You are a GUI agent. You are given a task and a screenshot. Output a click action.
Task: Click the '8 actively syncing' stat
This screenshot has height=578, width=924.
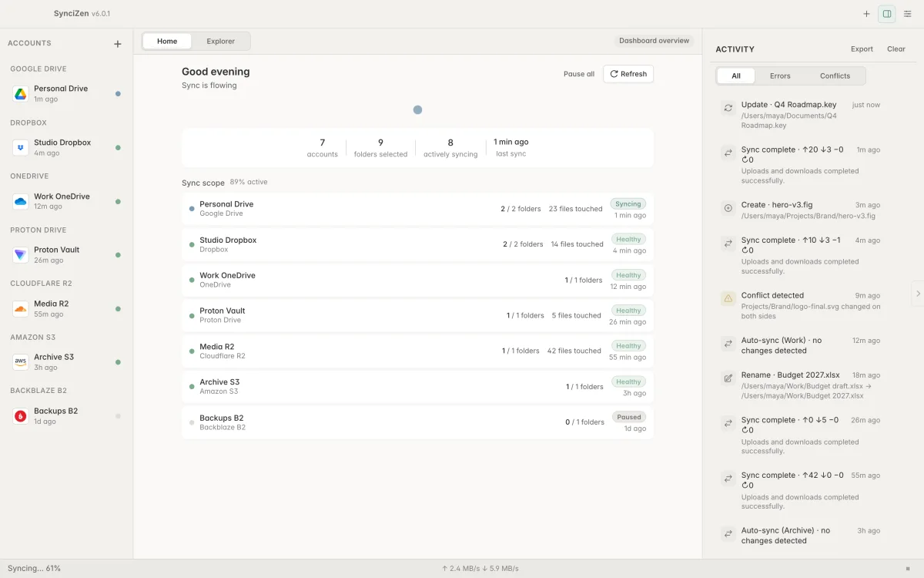pyautogui.click(x=450, y=148)
